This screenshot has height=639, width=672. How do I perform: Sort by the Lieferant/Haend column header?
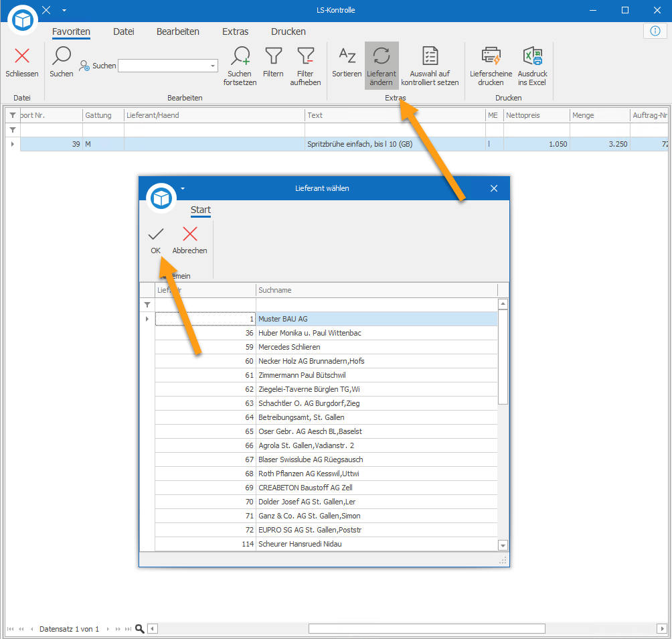tap(214, 115)
